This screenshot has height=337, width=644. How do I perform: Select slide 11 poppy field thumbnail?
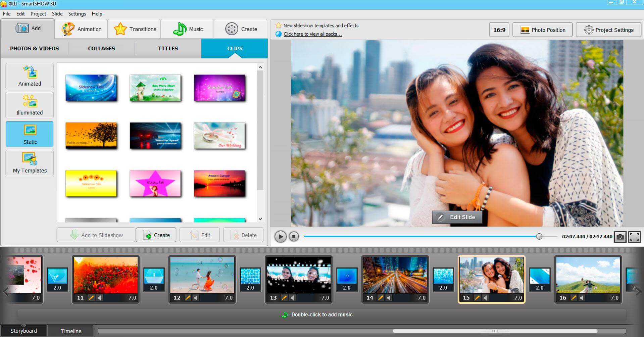click(106, 275)
